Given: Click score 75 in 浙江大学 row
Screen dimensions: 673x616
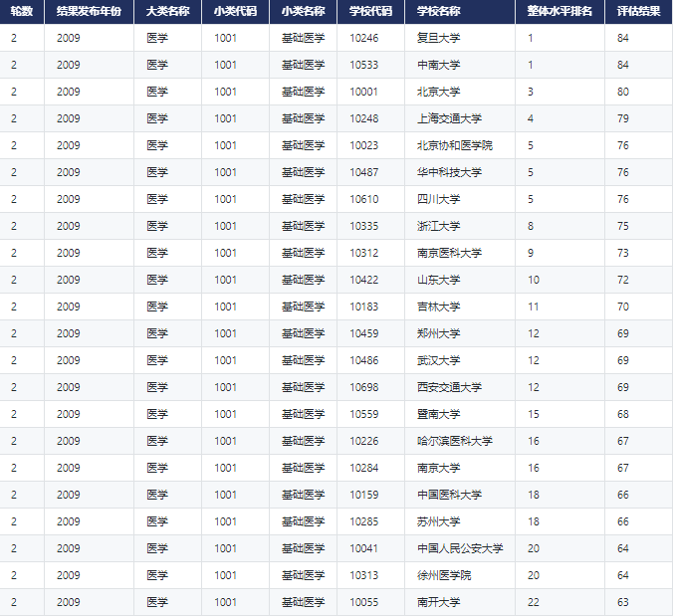Looking at the screenshot, I should (623, 226).
